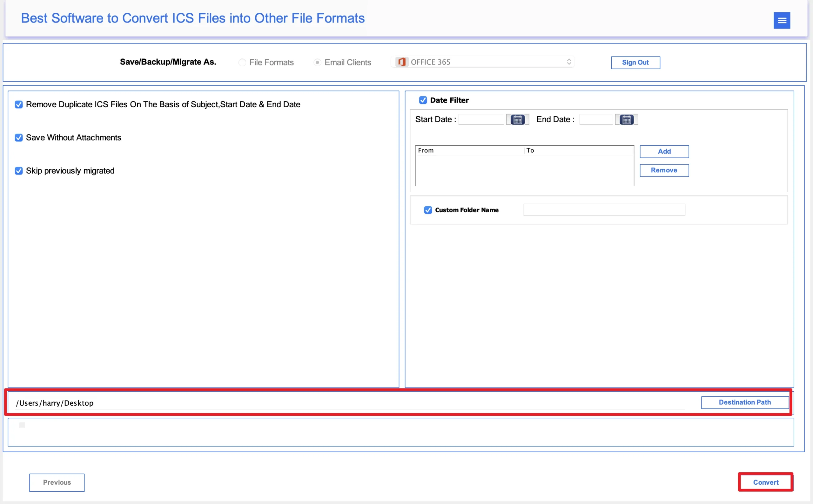Click the Add date range button
The width and height of the screenshot is (813, 504).
coord(664,152)
